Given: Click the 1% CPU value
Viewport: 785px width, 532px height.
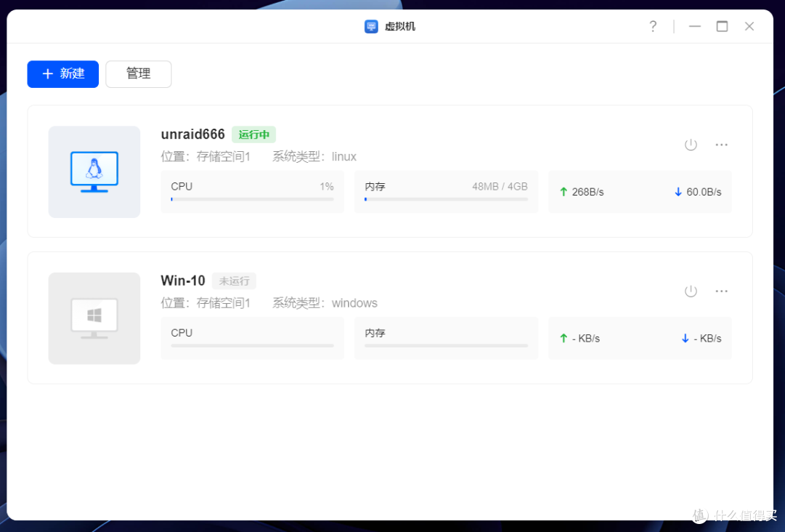Looking at the screenshot, I should pyautogui.click(x=326, y=187).
